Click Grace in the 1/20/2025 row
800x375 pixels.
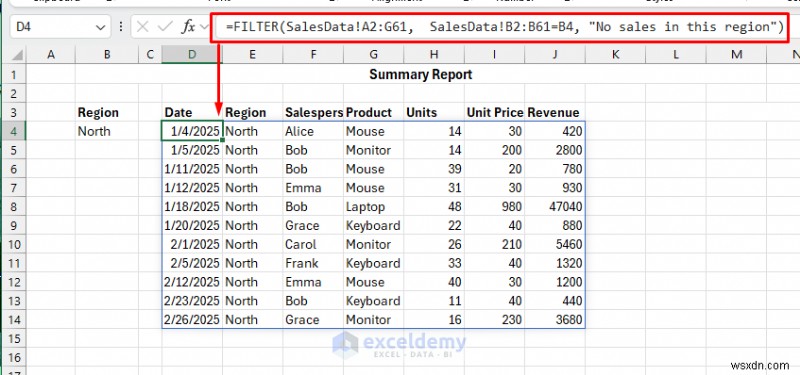(313, 226)
